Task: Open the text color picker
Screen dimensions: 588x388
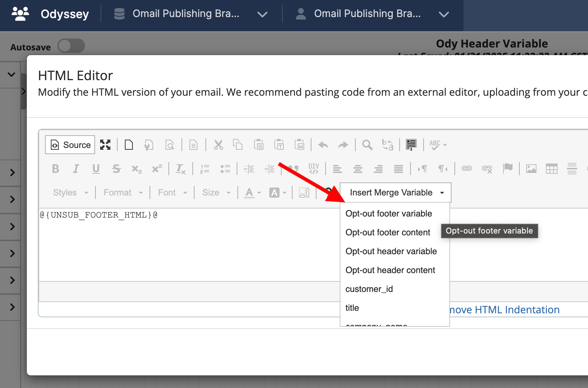Action: pos(253,193)
